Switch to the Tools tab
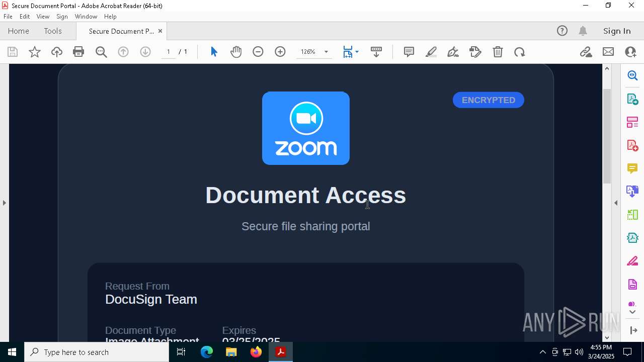This screenshot has height=362, width=644. click(x=53, y=31)
